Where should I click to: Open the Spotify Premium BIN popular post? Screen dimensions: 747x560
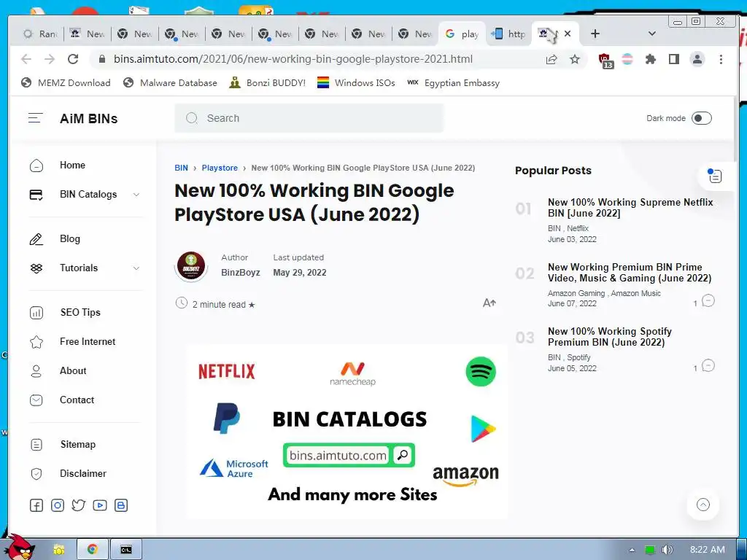(609, 337)
